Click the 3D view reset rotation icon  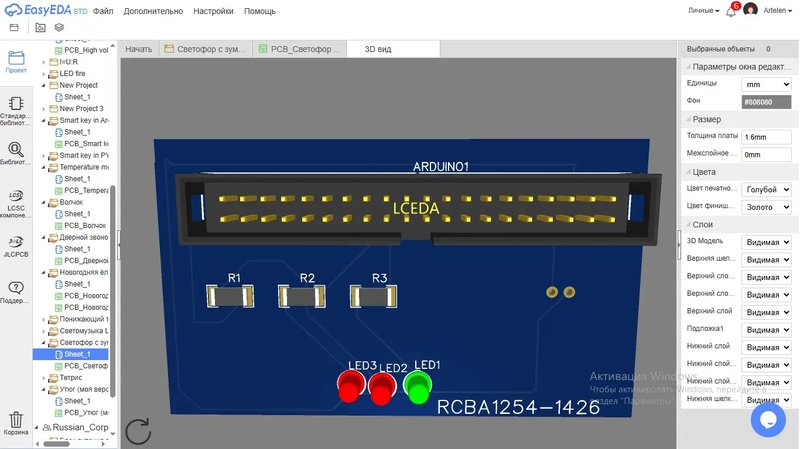(x=138, y=432)
